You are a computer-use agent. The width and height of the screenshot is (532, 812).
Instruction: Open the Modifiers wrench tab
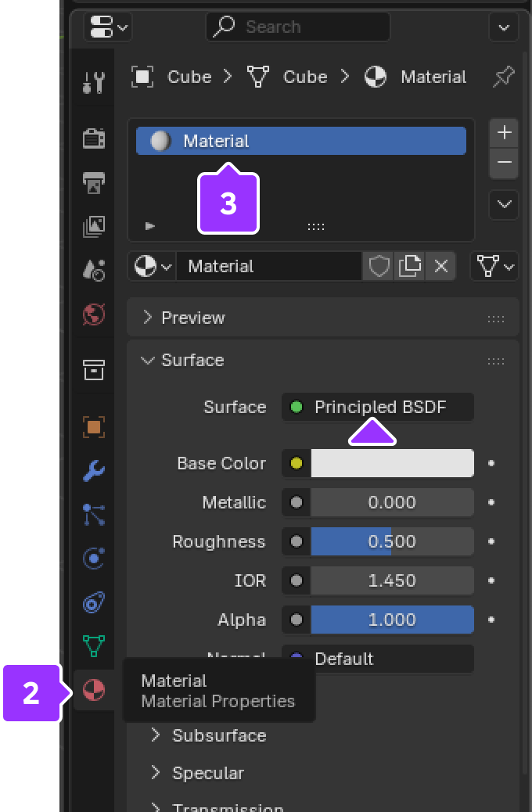[x=94, y=471]
